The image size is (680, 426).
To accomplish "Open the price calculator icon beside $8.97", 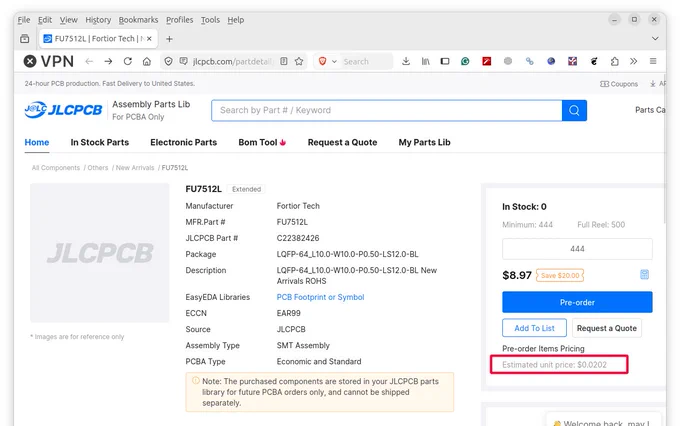I will pyautogui.click(x=644, y=275).
